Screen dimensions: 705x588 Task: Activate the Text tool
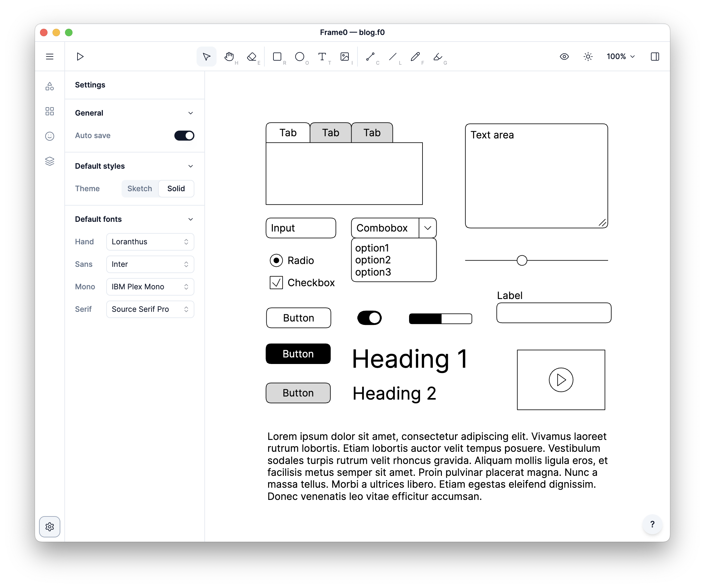(x=322, y=56)
